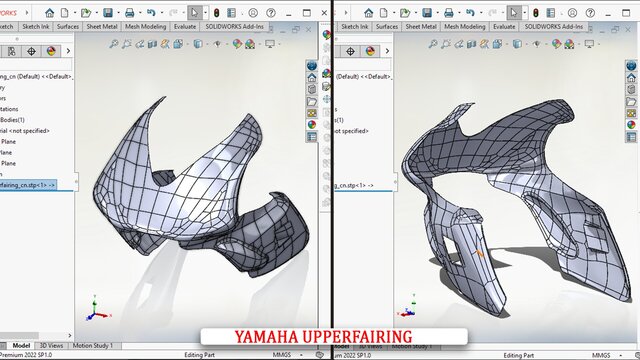640x360 pixels.
Task: Open Save dropdown arrow in left window
Action: click(x=118, y=13)
